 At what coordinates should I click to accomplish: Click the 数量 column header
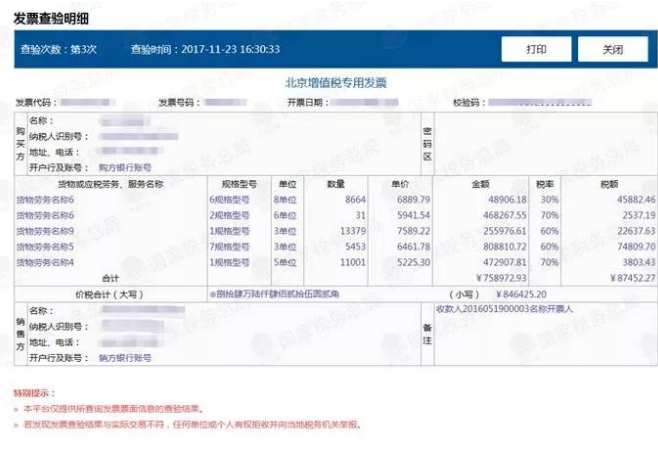point(336,184)
